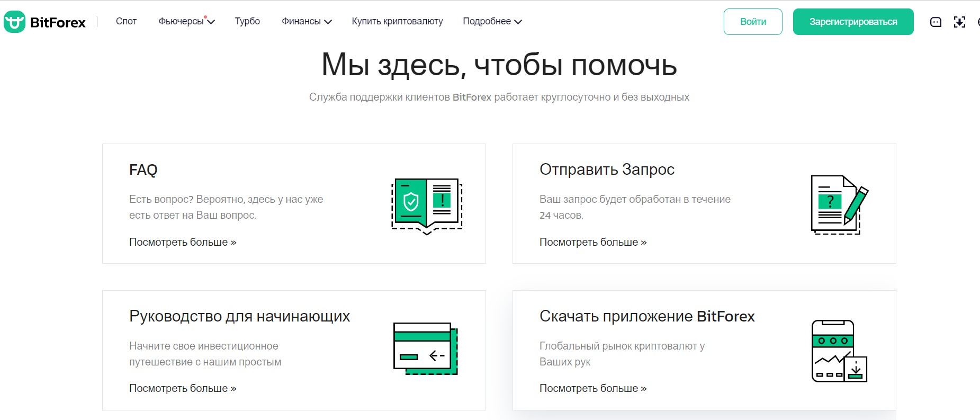Click the Скачать приложение BitForex heading
This screenshot has height=420, width=980.
point(647,316)
